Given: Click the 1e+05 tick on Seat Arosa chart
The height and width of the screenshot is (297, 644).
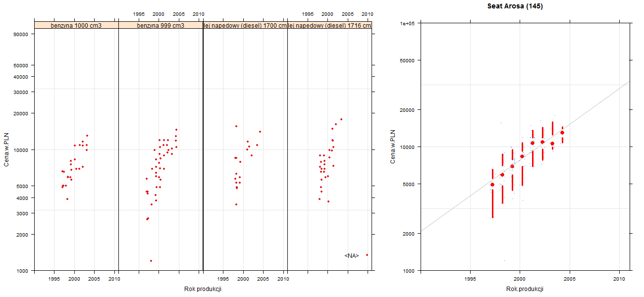Looking at the screenshot, I should [x=407, y=23].
